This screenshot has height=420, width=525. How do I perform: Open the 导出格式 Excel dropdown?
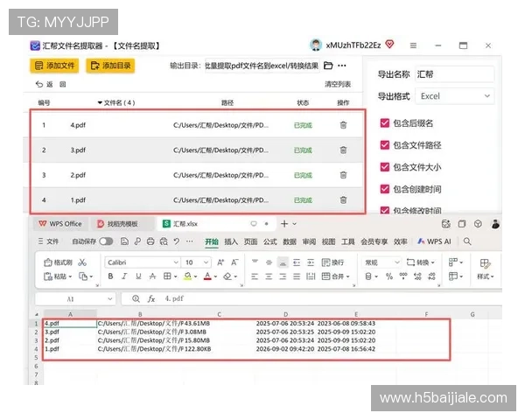click(x=454, y=96)
